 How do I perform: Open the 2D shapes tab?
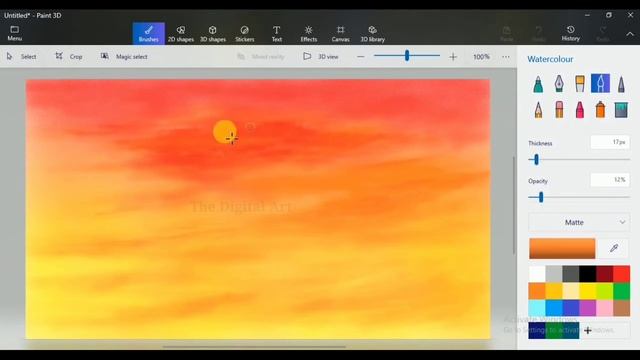[181, 33]
